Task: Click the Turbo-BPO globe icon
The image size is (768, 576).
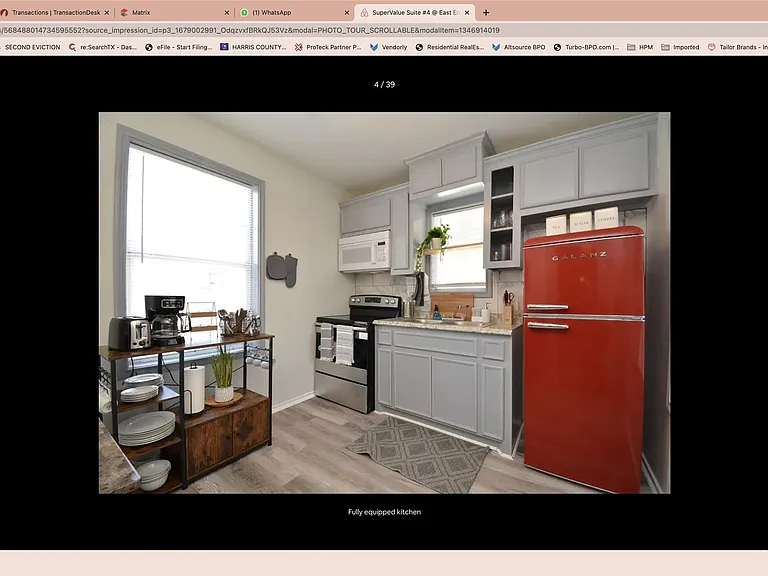Action: click(x=557, y=48)
